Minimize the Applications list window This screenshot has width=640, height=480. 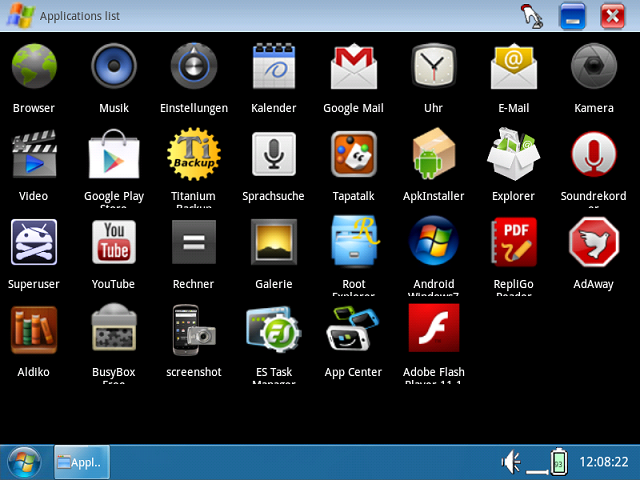click(x=572, y=16)
